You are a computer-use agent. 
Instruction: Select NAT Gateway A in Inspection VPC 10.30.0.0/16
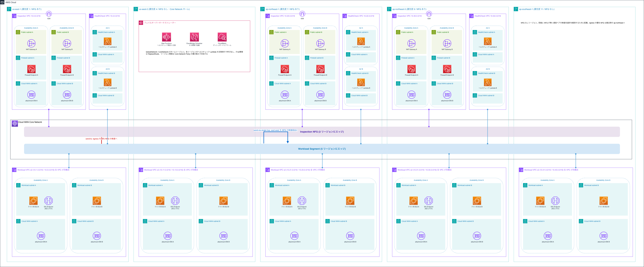pyautogui.click(x=411, y=43)
